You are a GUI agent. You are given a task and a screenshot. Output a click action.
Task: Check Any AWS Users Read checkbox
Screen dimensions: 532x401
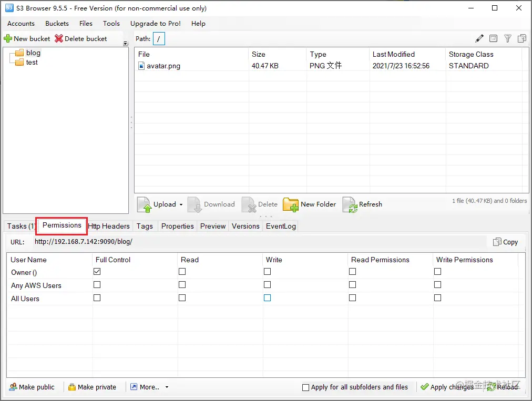pyautogui.click(x=182, y=285)
